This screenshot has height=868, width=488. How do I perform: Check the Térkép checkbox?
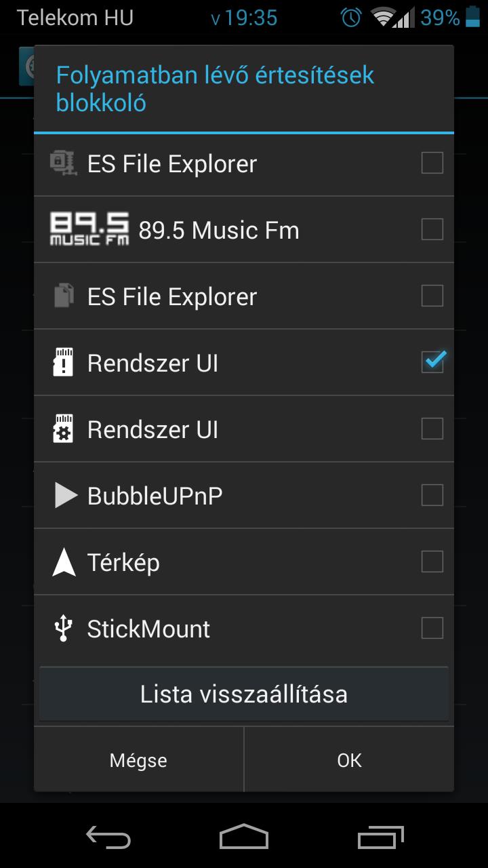pyautogui.click(x=432, y=561)
